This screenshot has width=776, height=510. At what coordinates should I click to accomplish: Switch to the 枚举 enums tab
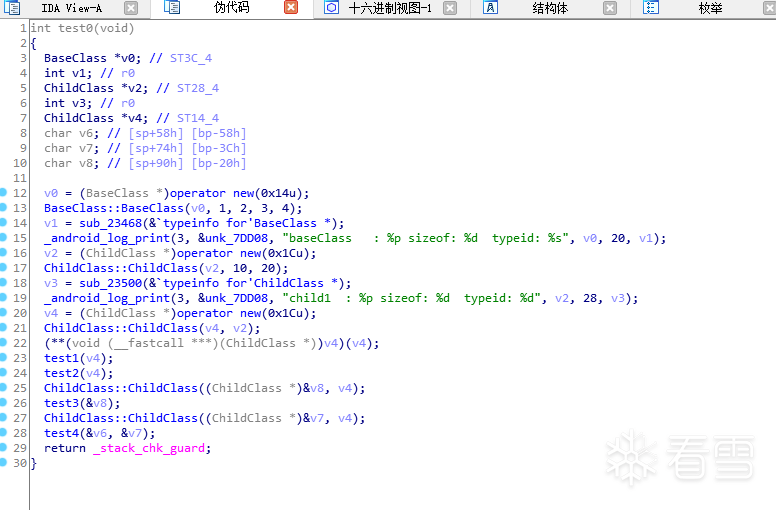710,8
